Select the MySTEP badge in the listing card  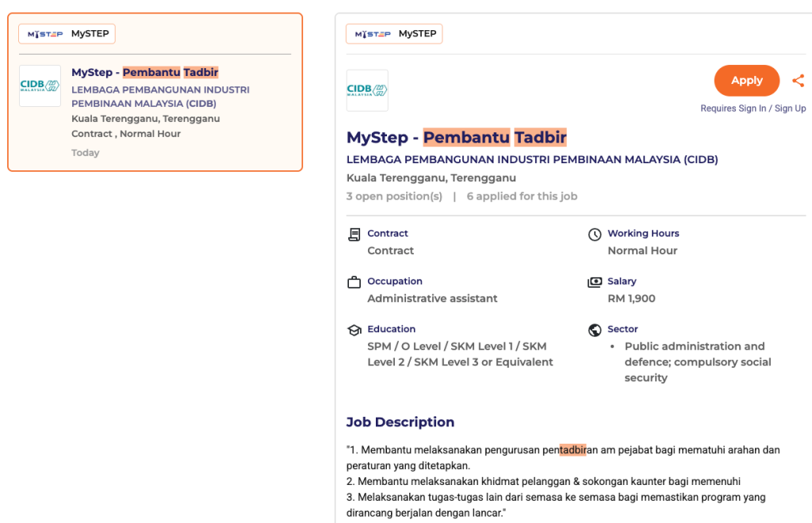(x=67, y=33)
